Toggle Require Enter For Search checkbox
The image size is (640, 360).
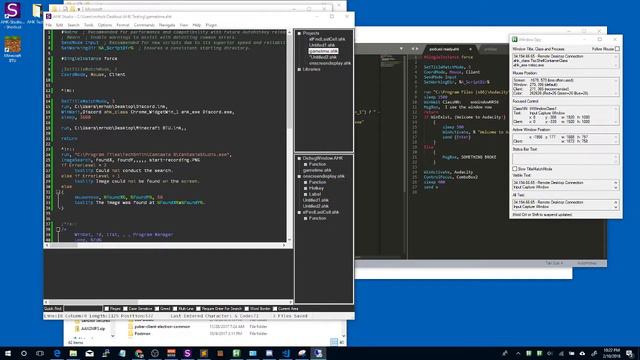tap(198, 309)
